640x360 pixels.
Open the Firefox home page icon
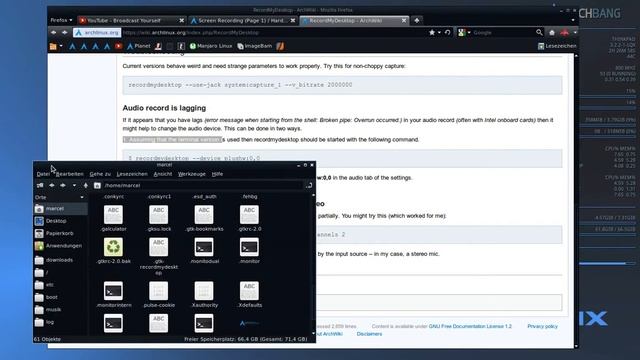click(x=552, y=33)
